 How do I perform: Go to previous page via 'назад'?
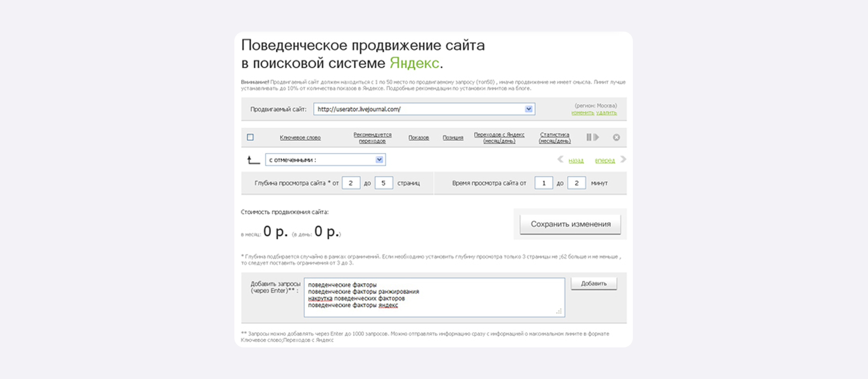pyautogui.click(x=576, y=160)
